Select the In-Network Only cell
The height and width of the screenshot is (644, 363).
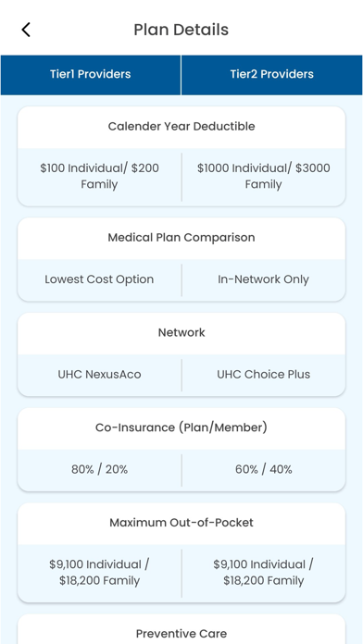pyautogui.click(x=264, y=279)
